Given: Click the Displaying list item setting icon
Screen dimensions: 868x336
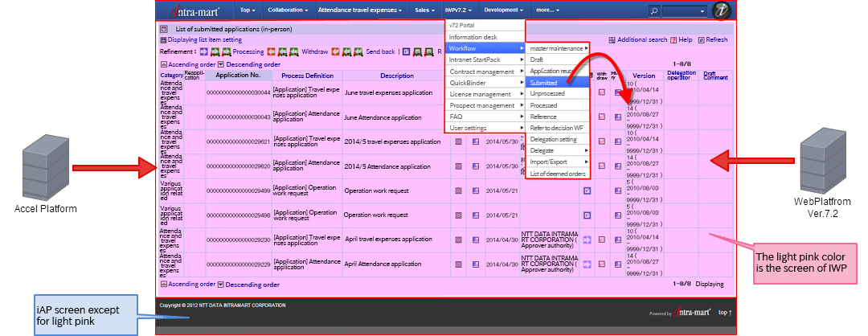Looking at the screenshot, I should (163, 40).
